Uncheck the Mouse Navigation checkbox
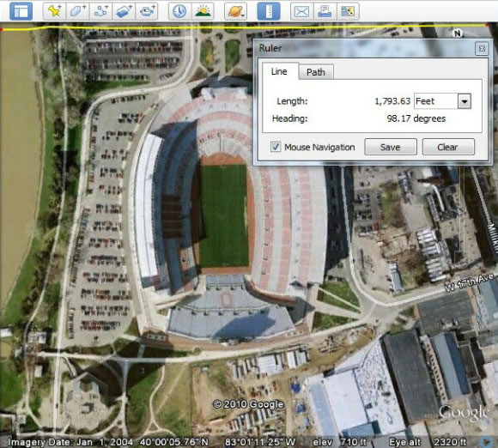 pos(276,147)
